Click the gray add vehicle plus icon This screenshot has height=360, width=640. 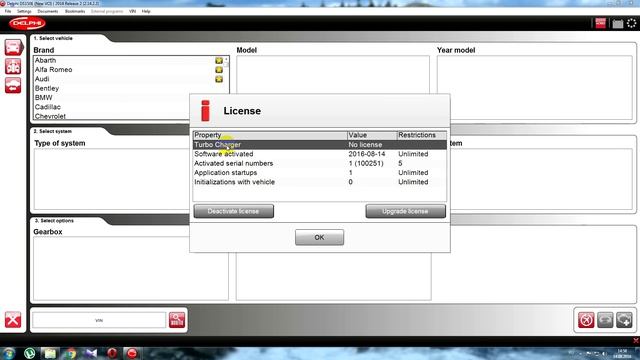point(624,320)
